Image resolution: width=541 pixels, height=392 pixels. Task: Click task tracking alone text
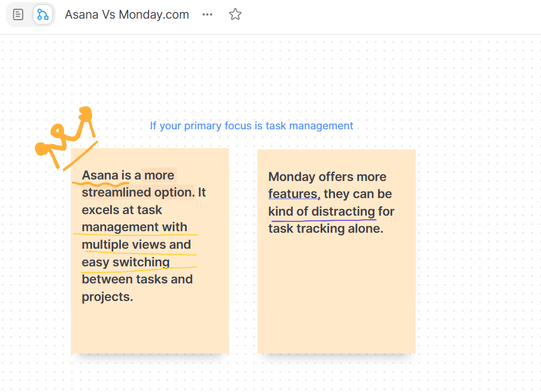point(326,229)
